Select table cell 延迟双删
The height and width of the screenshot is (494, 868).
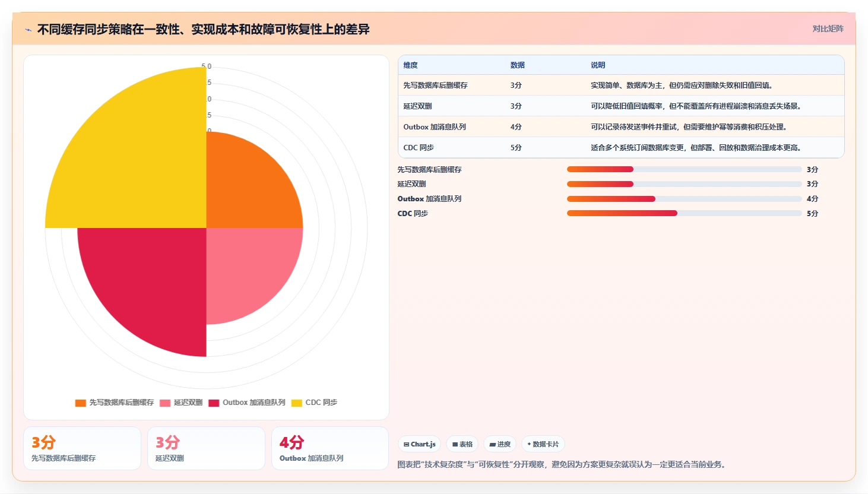click(417, 106)
